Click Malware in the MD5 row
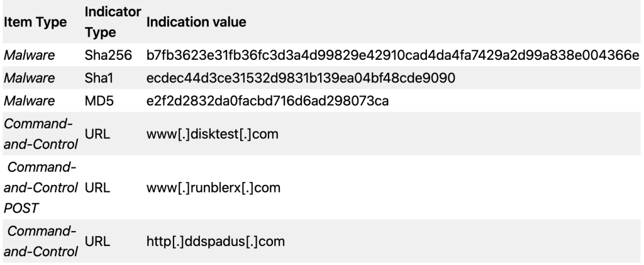The width and height of the screenshot is (644, 265). point(29,101)
